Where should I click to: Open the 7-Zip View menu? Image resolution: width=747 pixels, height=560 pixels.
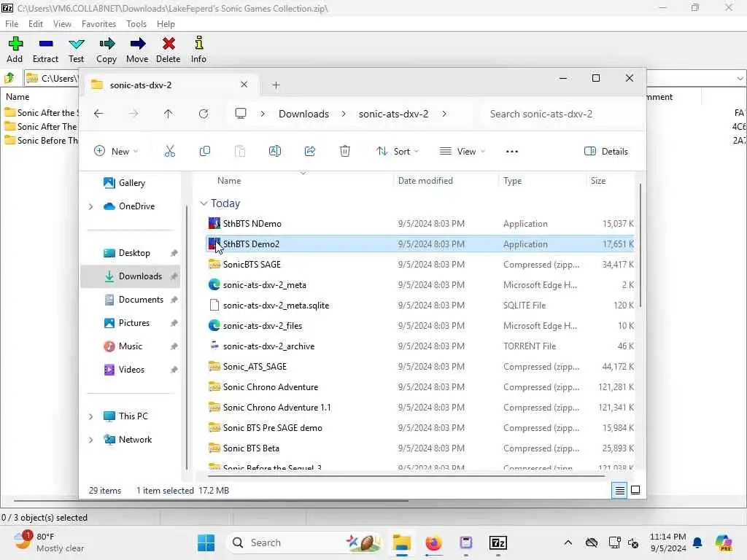(x=62, y=24)
